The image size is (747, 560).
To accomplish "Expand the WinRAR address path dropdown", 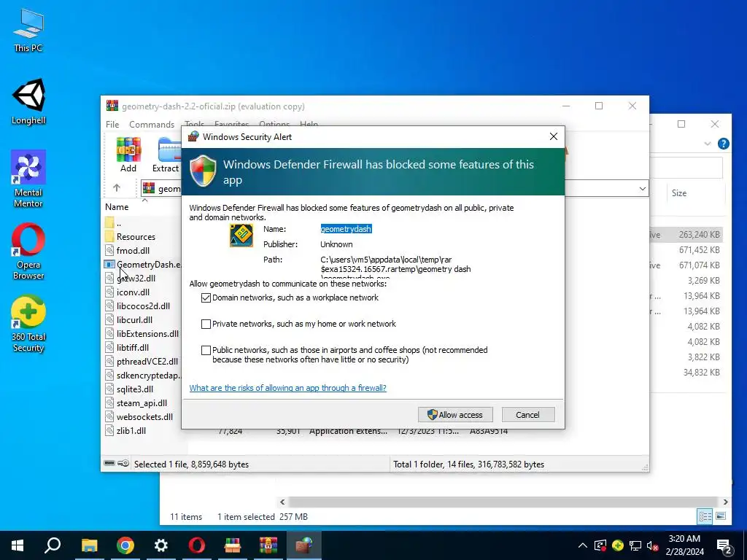I will click(642, 189).
